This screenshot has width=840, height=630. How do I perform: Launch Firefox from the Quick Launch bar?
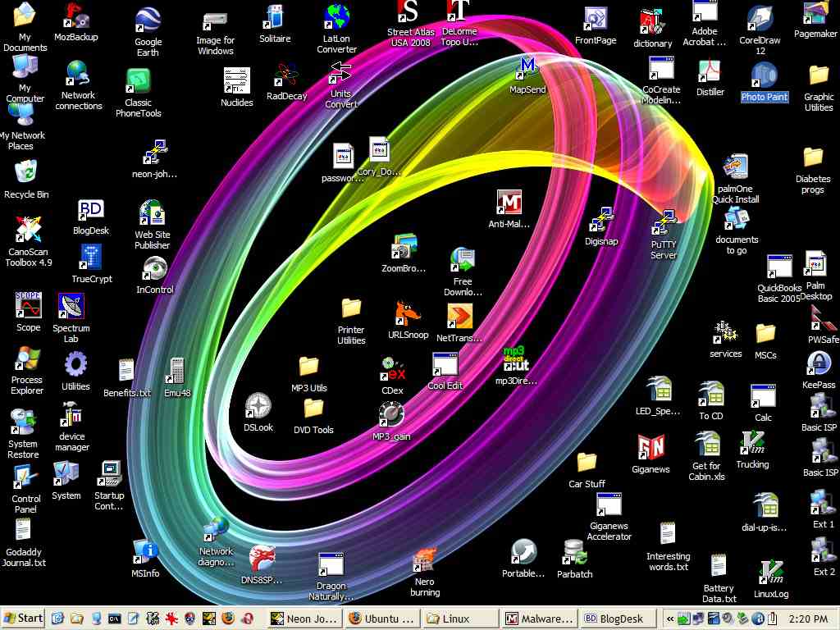tap(227, 619)
